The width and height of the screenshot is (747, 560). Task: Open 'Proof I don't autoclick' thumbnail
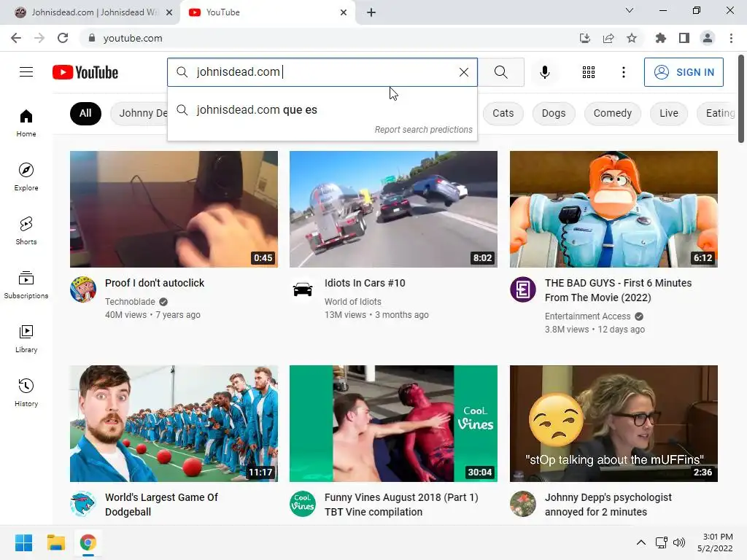(174, 209)
